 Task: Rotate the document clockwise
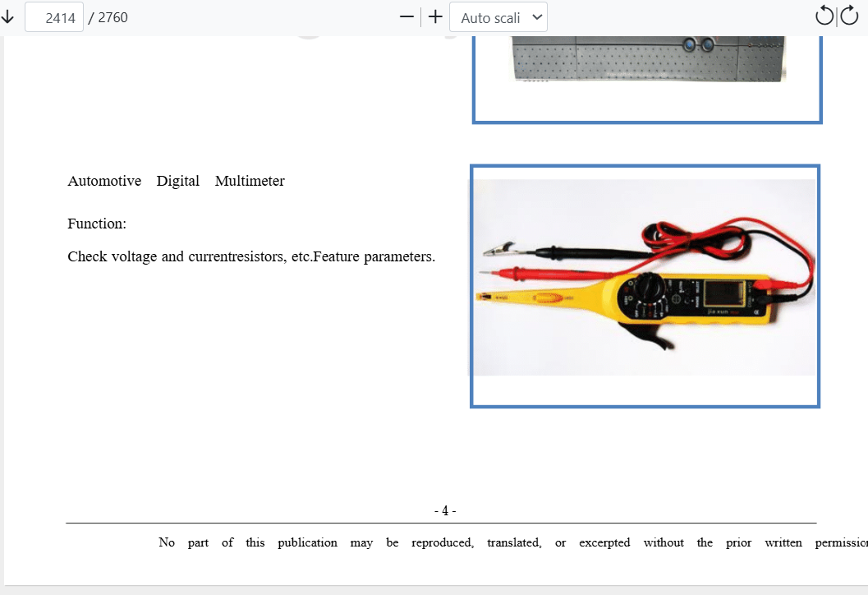tap(850, 16)
